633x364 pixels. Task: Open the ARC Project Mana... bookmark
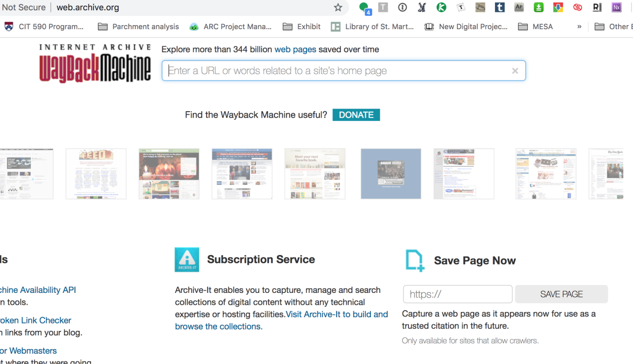point(230,27)
